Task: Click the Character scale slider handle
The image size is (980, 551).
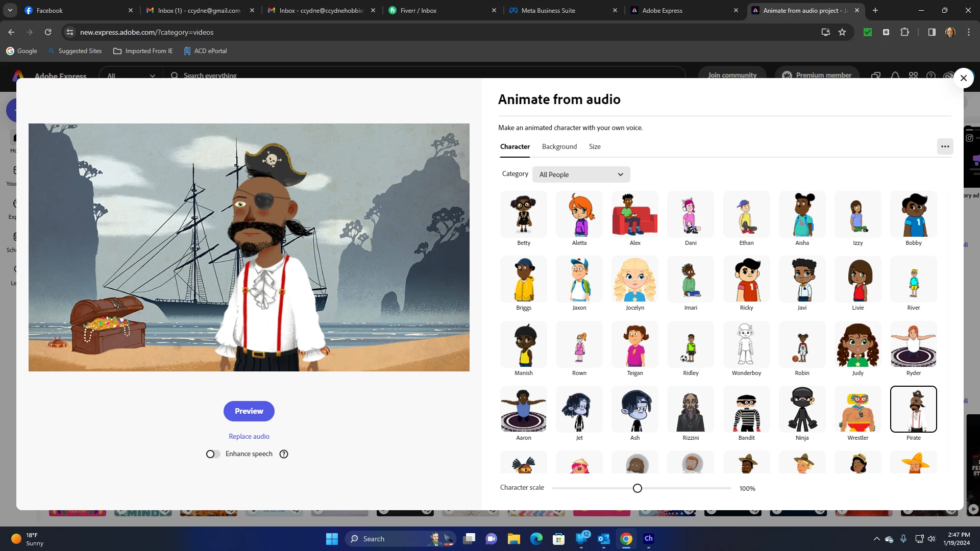Action: point(637,488)
